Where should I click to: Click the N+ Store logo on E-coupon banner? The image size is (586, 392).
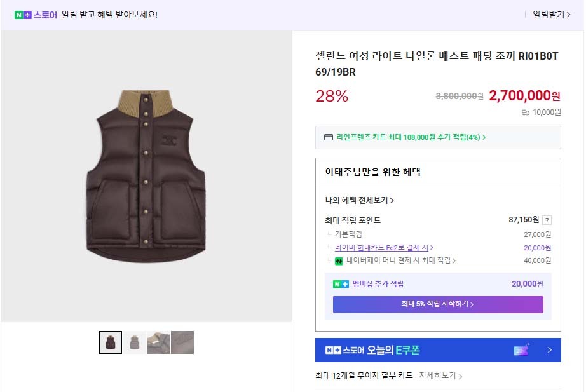[344, 350]
